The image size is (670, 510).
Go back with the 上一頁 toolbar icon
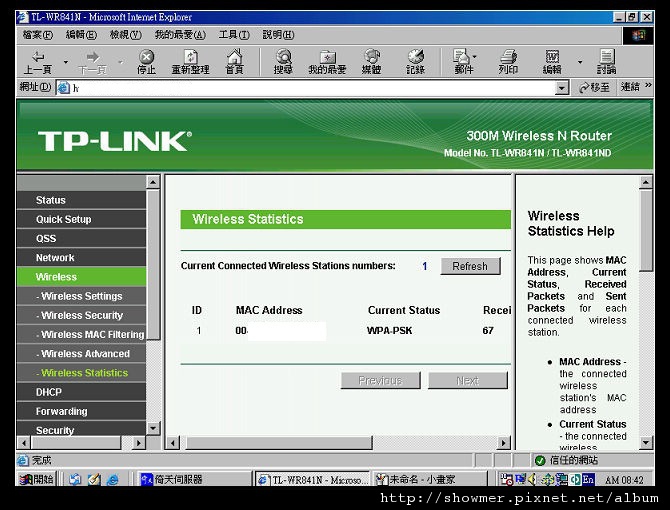(x=38, y=62)
